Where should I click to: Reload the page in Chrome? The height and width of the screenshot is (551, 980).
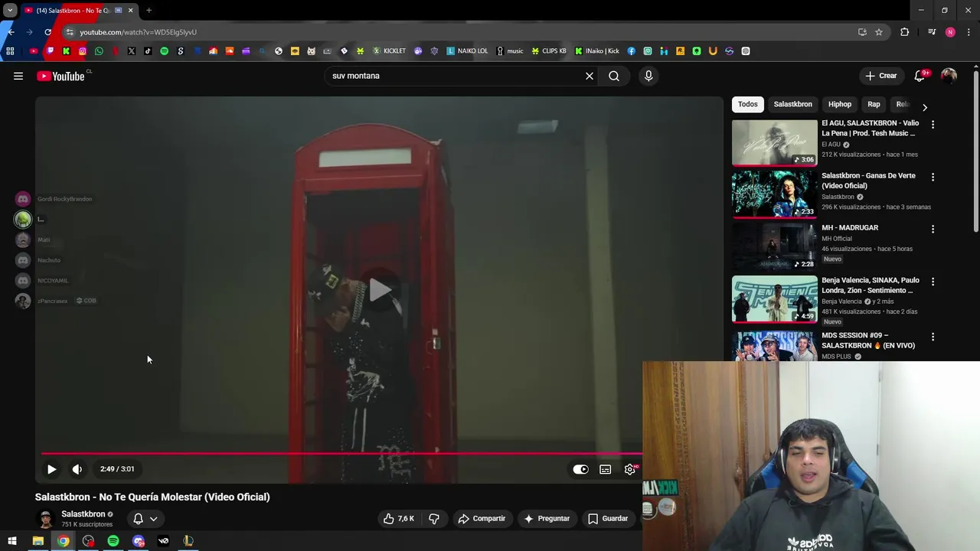click(47, 32)
